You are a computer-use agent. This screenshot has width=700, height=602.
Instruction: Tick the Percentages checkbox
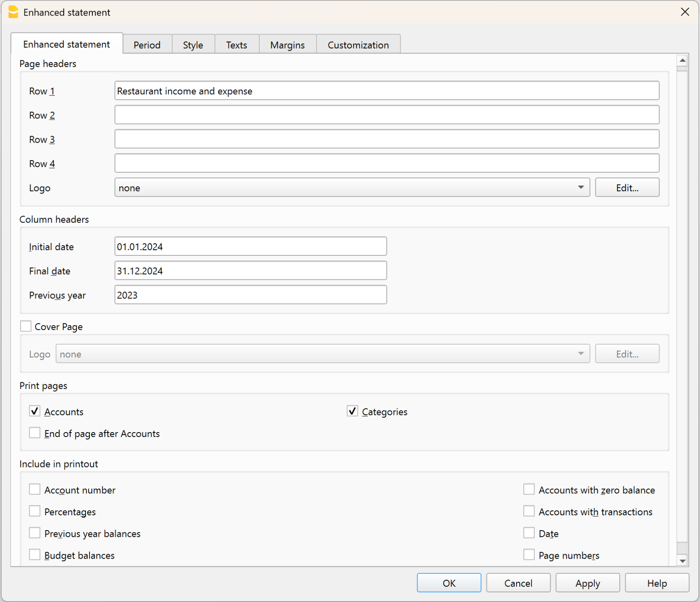pos(35,511)
